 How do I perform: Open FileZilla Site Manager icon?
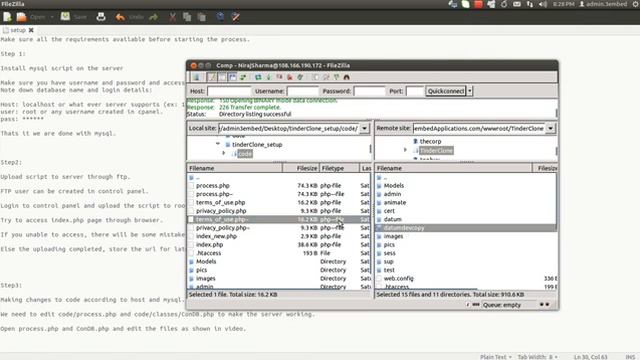196,77
